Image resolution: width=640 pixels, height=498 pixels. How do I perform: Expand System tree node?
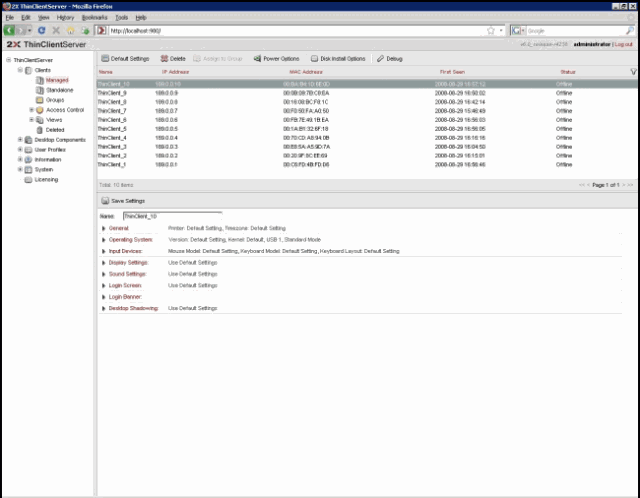(x=20, y=169)
